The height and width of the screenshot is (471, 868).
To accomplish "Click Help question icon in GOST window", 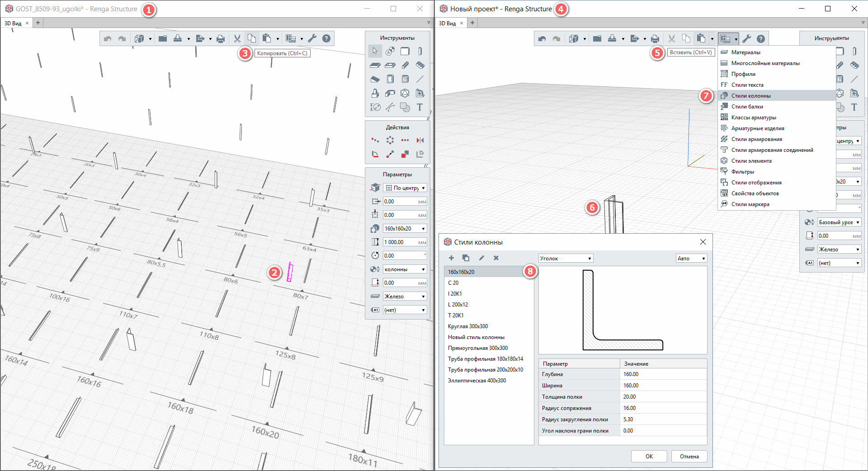I will [x=326, y=39].
